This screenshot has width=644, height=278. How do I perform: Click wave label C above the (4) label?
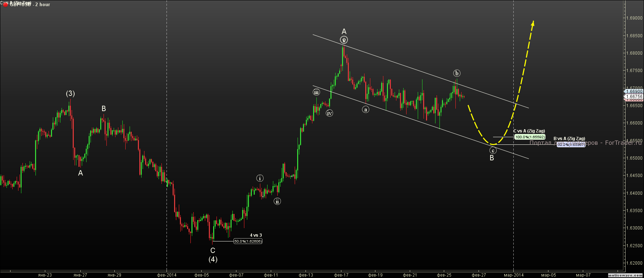[213, 250]
